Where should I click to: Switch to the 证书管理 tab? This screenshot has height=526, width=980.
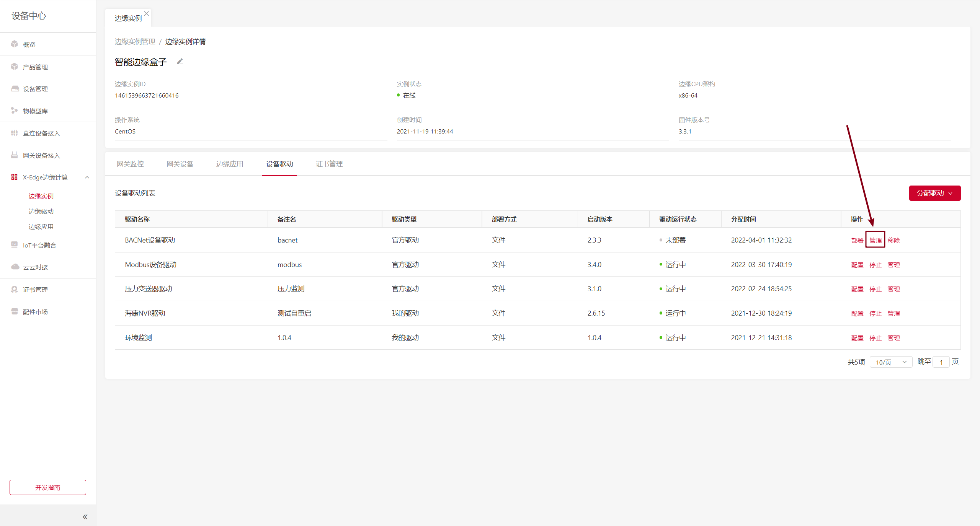point(329,164)
